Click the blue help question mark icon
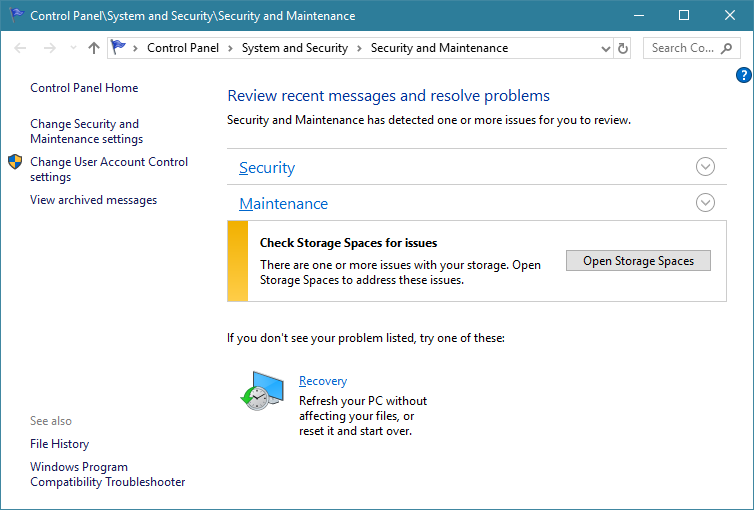 743,75
